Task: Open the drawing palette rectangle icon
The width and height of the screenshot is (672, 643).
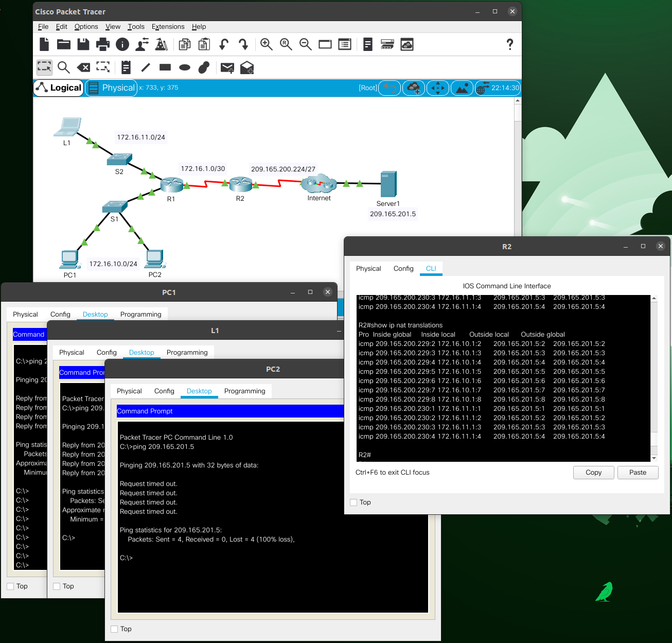Action: [325, 44]
